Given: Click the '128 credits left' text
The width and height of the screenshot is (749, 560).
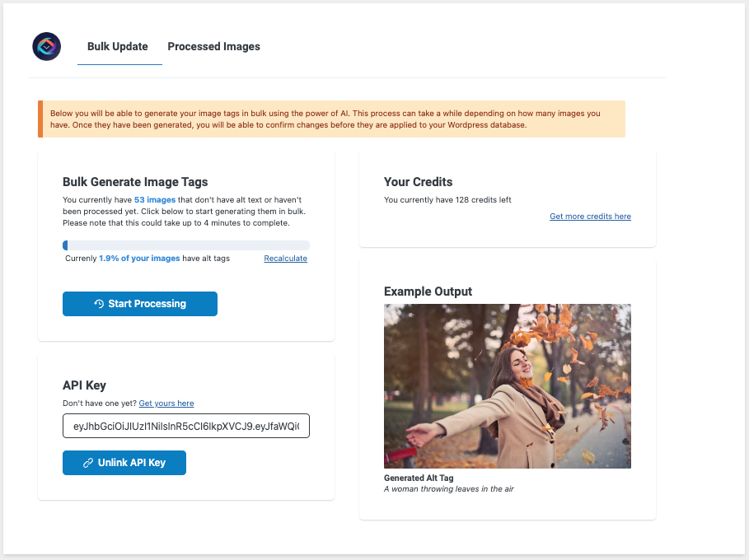Looking at the screenshot, I should 480,200.
